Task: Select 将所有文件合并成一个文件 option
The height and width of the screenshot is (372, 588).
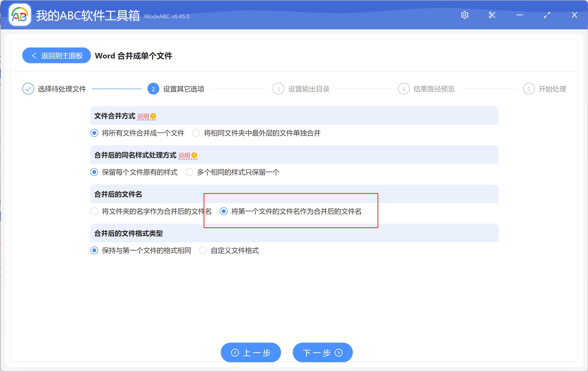Action: (x=94, y=133)
